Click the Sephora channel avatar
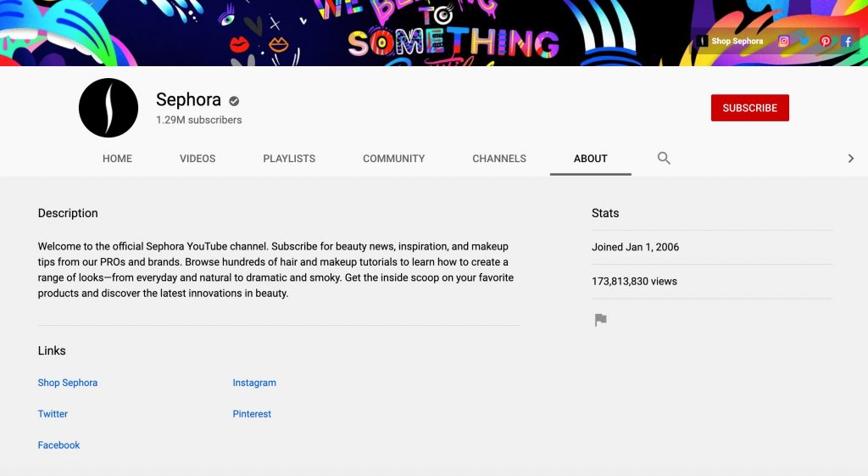 click(x=108, y=108)
